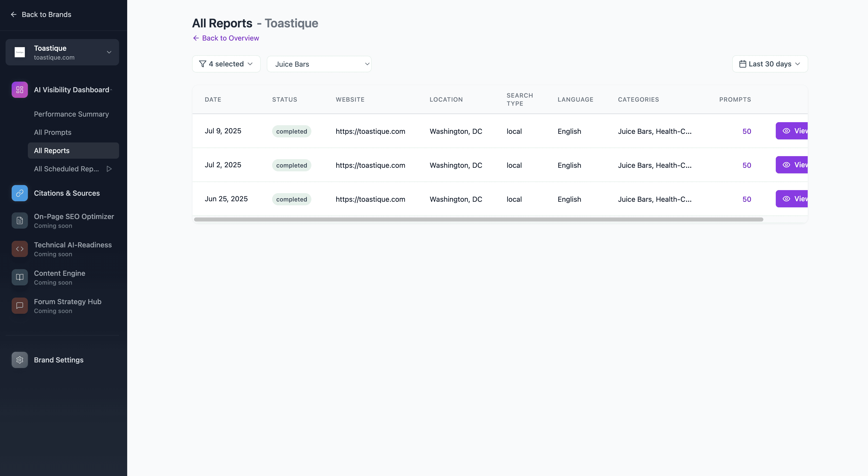View the Jul 9, 2025 report
This screenshot has height=476, width=868.
(792, 131)
